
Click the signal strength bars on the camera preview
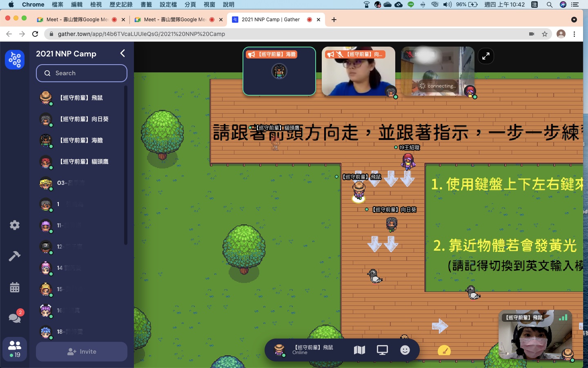tap(563, 317)
